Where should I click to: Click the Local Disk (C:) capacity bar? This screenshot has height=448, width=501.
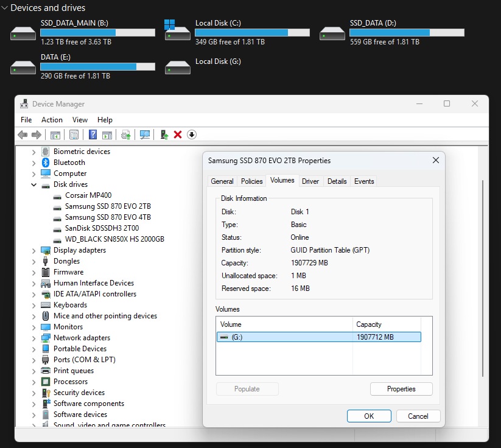coord(253,33)
